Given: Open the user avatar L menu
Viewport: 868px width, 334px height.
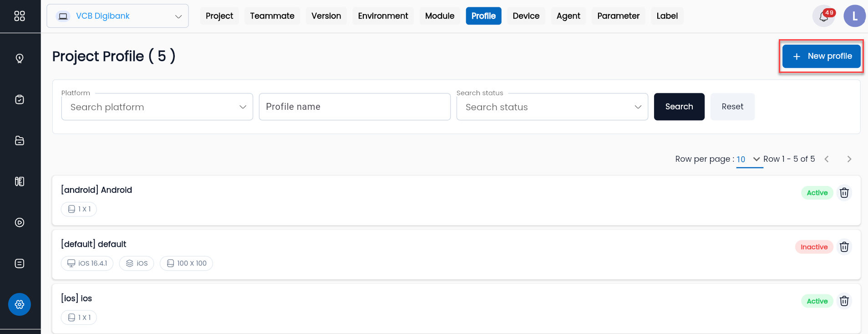Looking at the screenshot, I should tap(854, 16).
